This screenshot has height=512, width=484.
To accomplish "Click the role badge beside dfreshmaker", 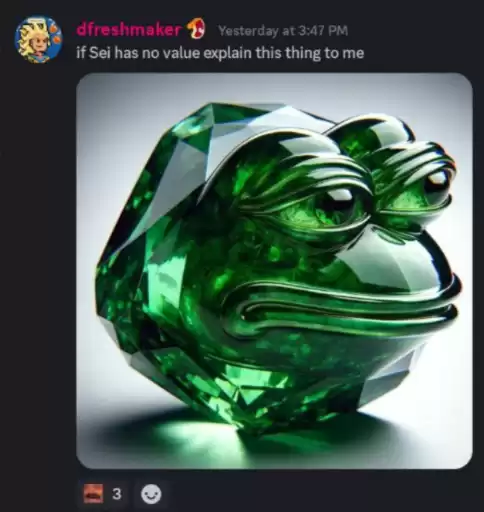I will point(197,29).
